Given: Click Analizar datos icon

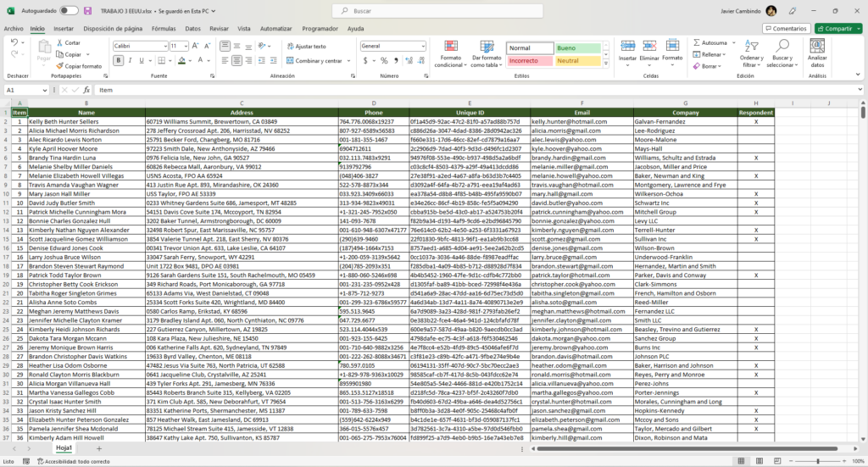Looking at the screenshot, I should [817, 53].
